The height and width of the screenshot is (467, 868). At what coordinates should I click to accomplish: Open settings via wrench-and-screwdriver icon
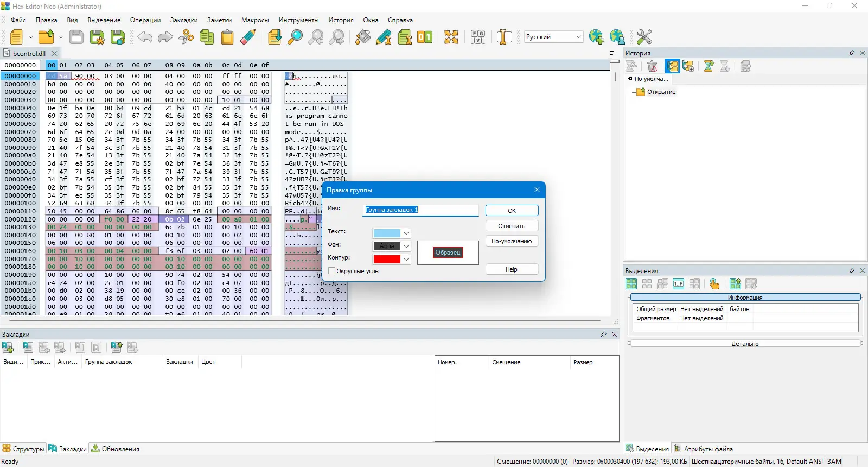click(644, 37)
